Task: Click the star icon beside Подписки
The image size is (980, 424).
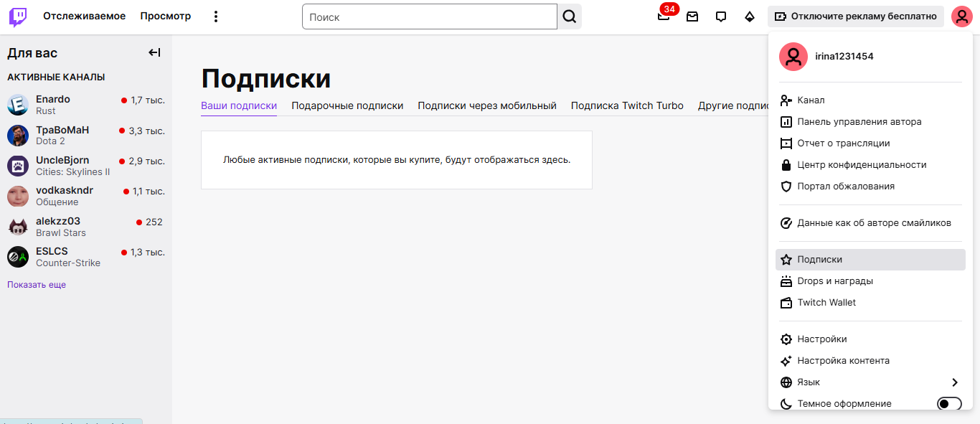Action: [786, 260]
